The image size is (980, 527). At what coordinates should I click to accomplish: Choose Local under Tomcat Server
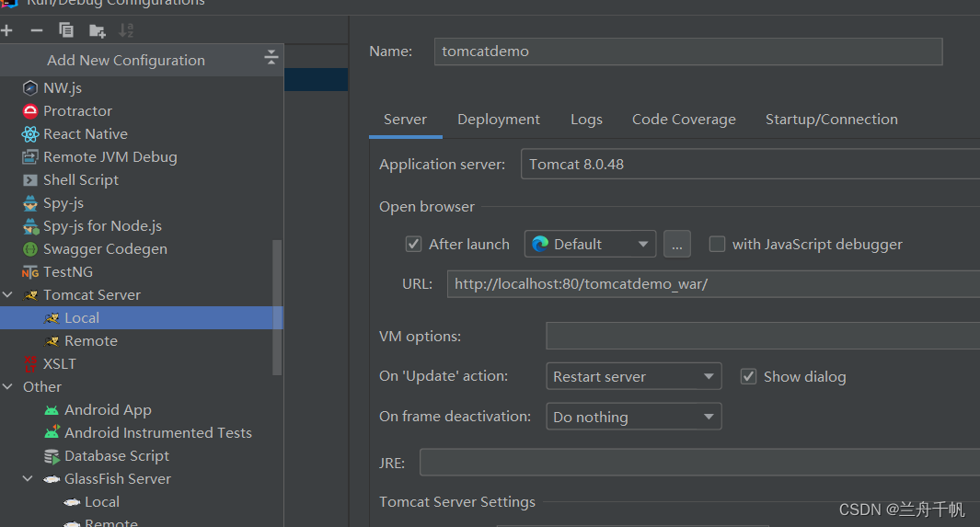pyautogui.click(x=82, y=317)
